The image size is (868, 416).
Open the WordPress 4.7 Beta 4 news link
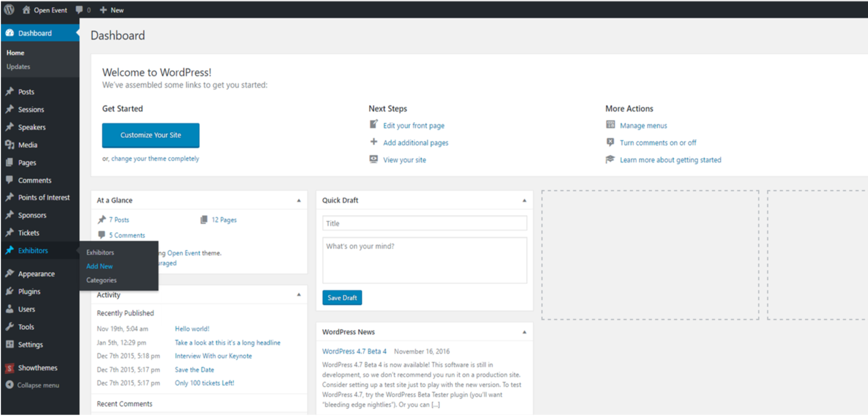click(x=354, y=351)
